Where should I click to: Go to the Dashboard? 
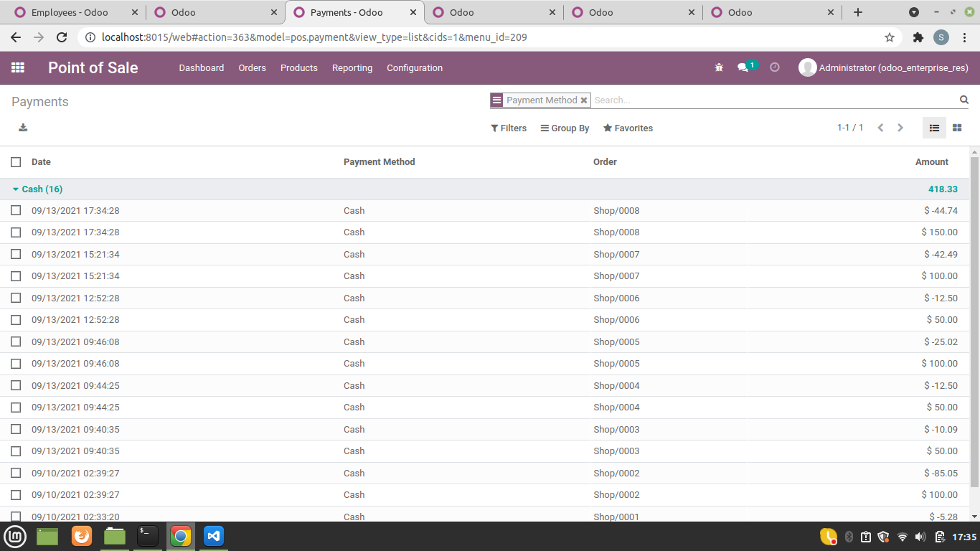202,67
